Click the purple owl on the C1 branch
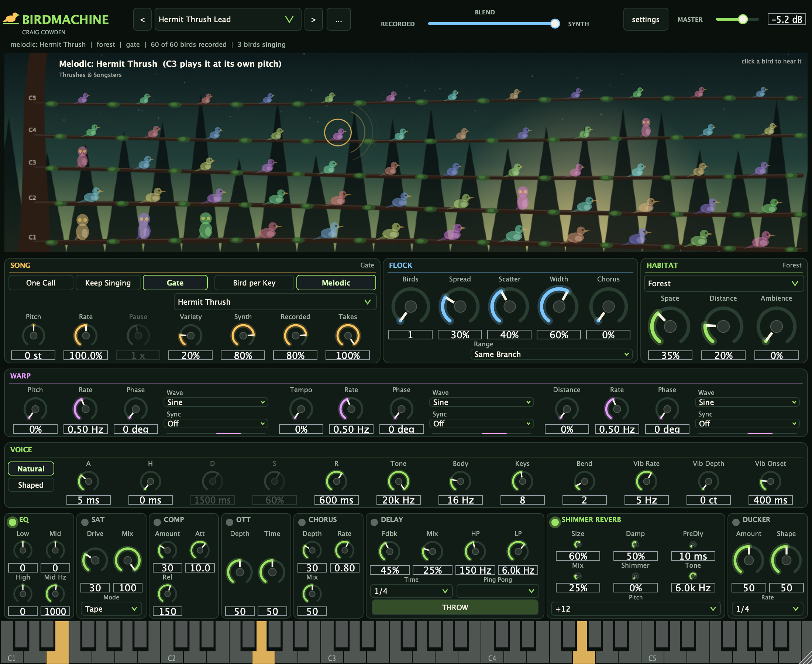Image resolution: width=812 pixels, height=664 pixels. (144, 226)
